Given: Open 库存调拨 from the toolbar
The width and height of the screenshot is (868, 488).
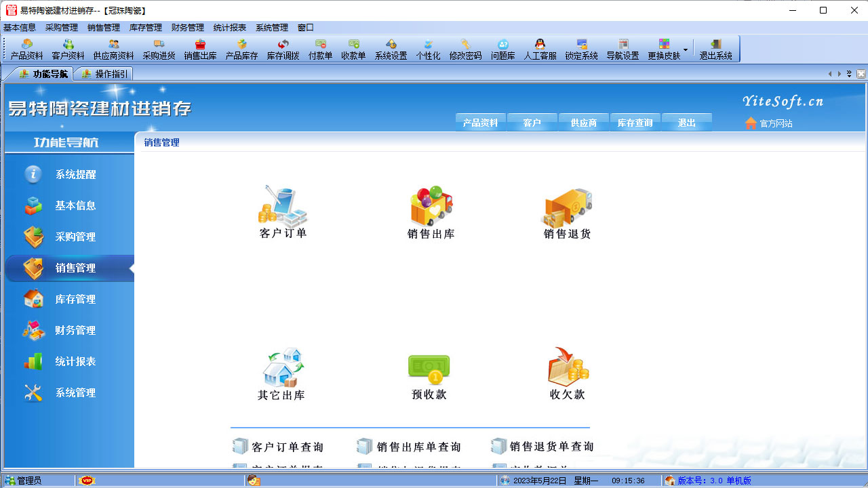Looking at the screenshot, I should (282, 49).
